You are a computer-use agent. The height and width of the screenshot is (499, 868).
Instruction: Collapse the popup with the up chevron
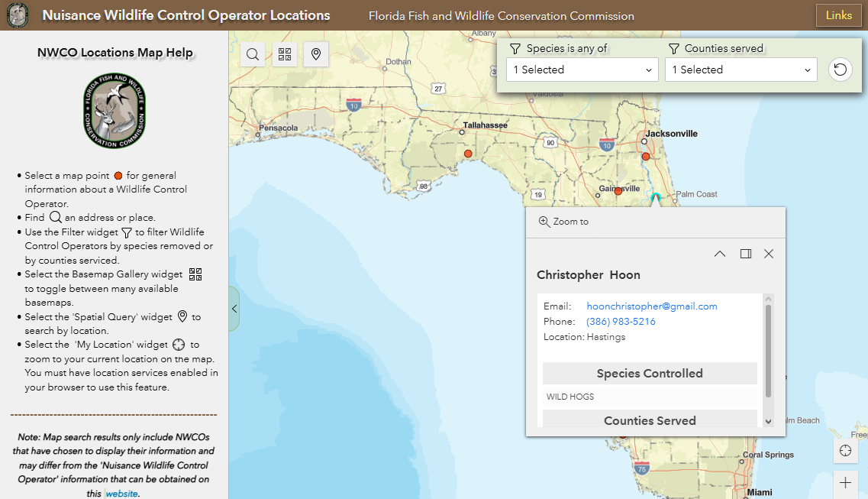click(720, 254)
